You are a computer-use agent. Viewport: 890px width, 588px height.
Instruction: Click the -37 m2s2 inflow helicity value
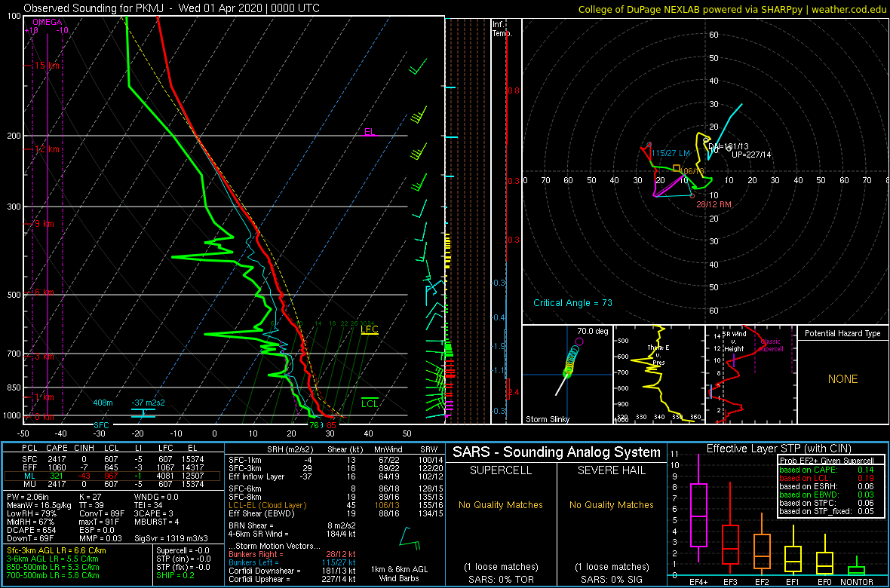pos(148,403)
